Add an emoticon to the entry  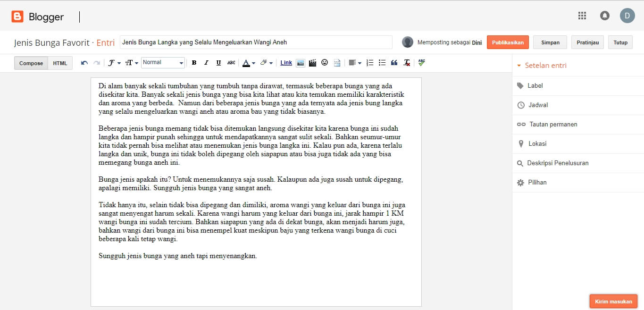click(325, 62)
